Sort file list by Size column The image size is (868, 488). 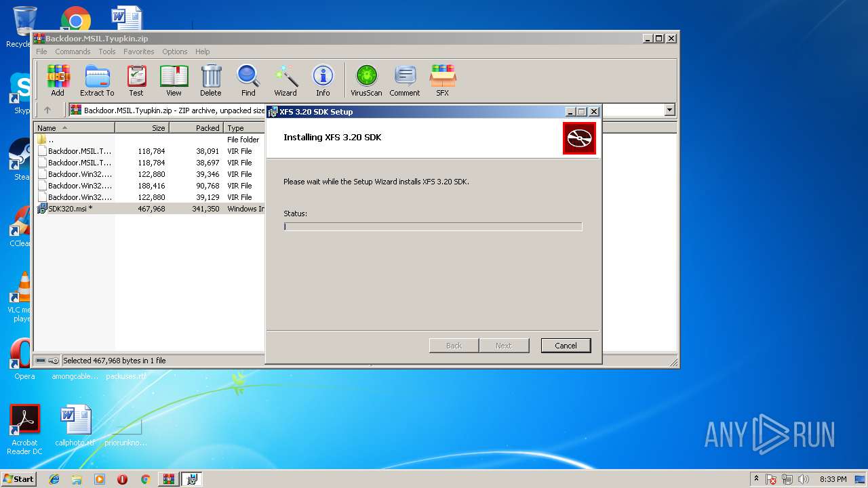(x=142, y=127)
